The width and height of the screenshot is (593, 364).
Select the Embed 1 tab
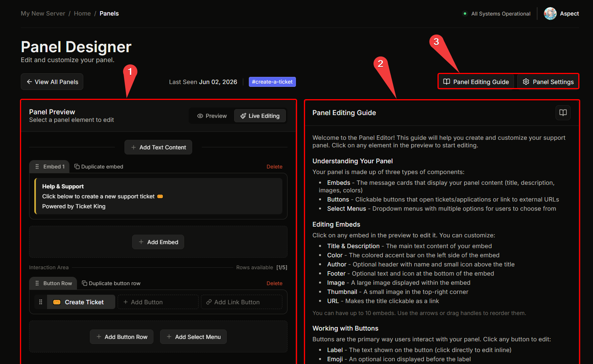point(49,166)
